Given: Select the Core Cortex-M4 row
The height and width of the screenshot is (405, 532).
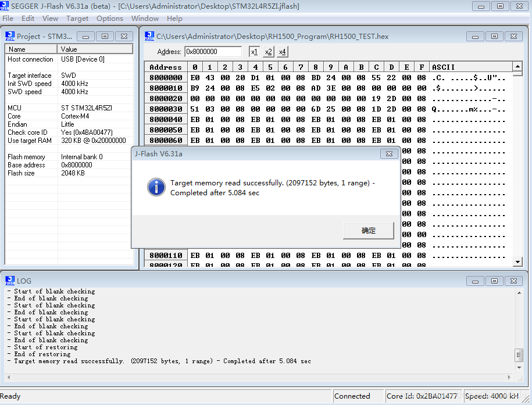Looking at the screenshot, I should coord(69,116).
